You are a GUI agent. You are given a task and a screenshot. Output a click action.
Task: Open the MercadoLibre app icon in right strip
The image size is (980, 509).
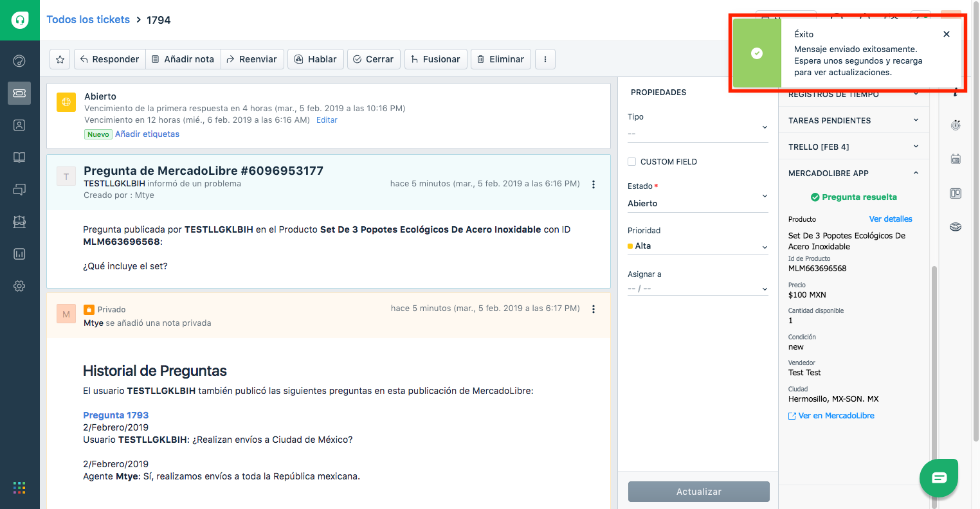pyautogui.click(x=956, y=226)
